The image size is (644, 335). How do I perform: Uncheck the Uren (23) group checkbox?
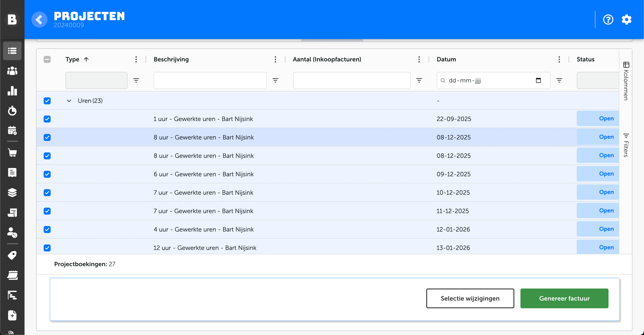coord(47,101)
